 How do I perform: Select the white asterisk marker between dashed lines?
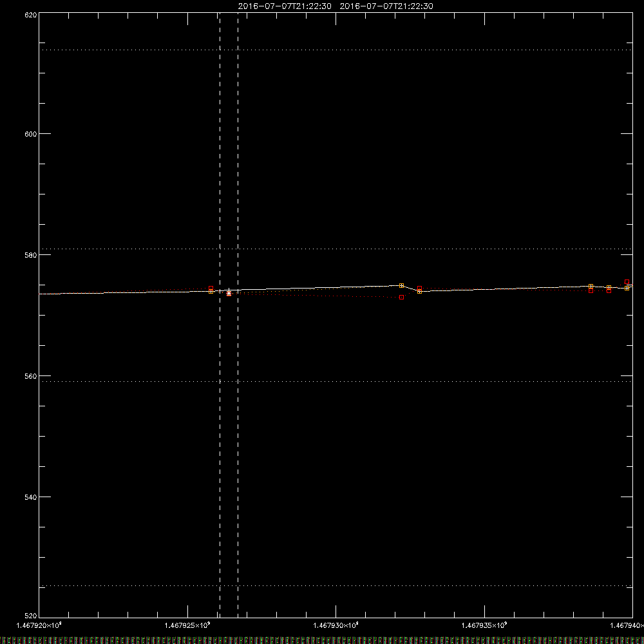point(229,293)
